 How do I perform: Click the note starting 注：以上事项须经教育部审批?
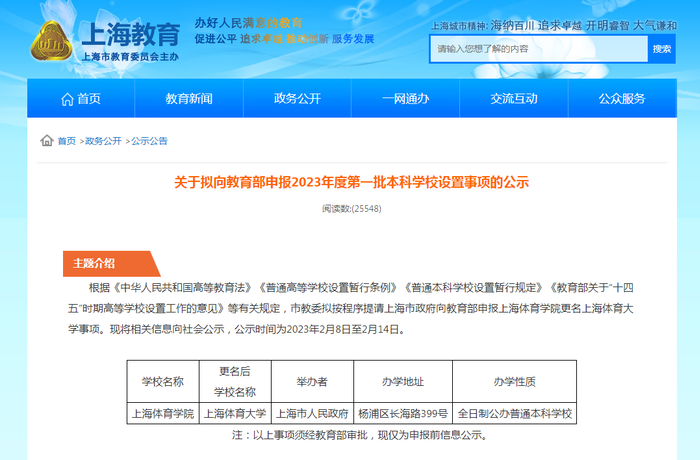click(360, 435)
